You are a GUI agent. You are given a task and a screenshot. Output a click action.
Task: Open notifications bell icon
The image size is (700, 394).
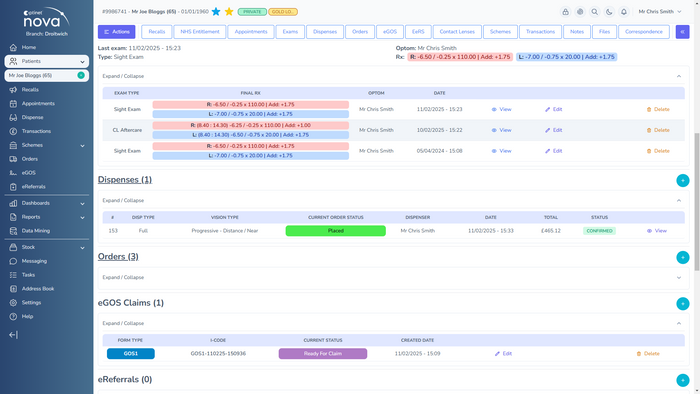click(x=624, y=12)
